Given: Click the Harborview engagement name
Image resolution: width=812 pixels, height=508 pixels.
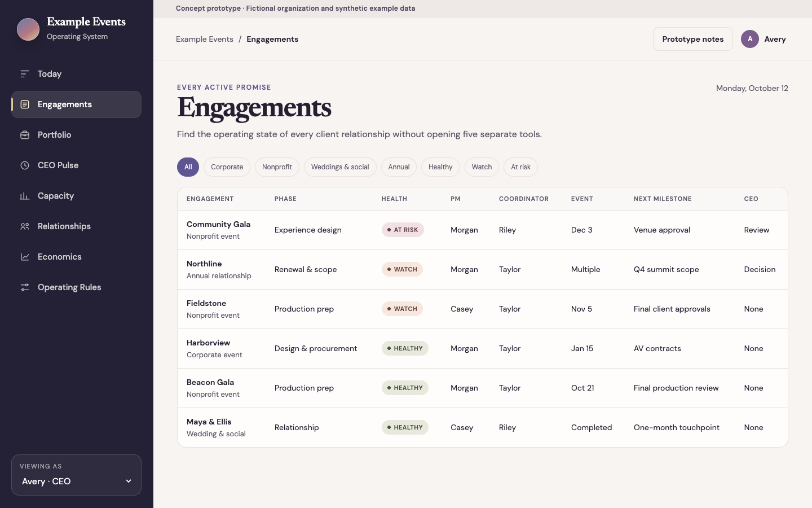Looking at the screenshot, I should 208,343.
